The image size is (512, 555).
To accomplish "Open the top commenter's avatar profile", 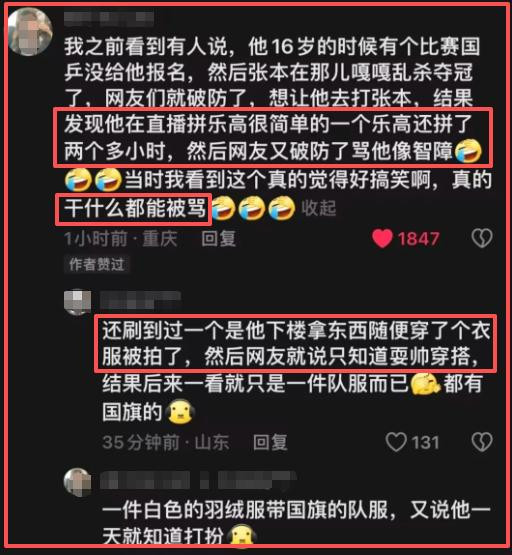I will (x=30, y=32).
